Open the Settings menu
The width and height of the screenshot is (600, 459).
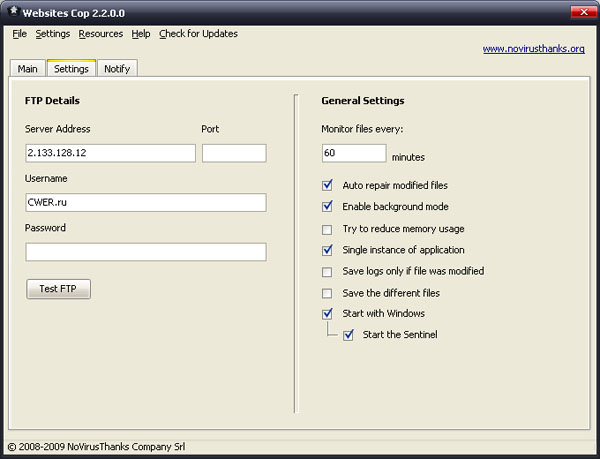52,33
